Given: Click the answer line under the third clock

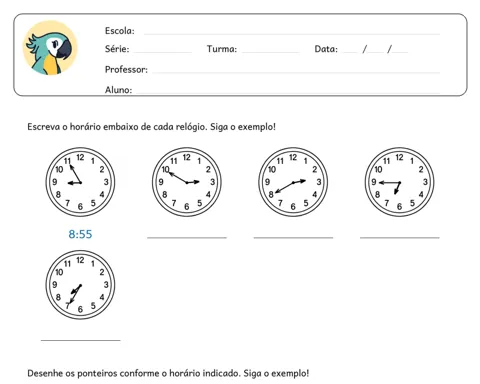Looking at the screenshot, I should coord(293,237).
